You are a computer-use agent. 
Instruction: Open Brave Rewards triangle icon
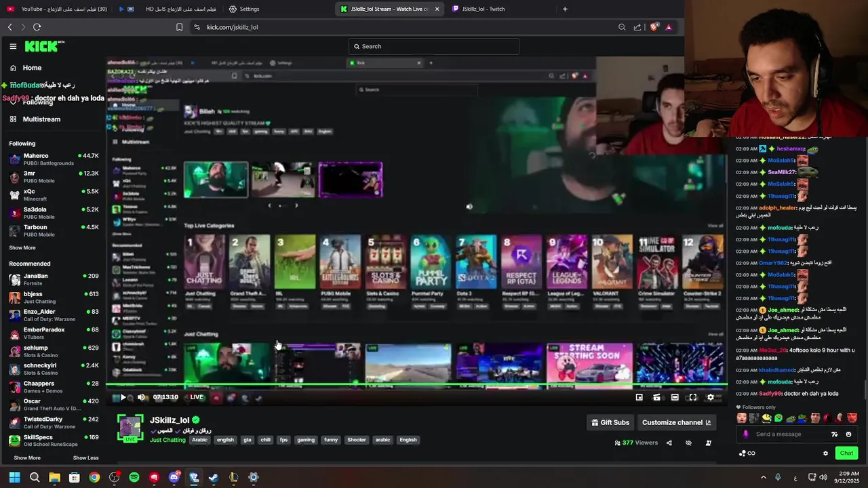point(669,27)
